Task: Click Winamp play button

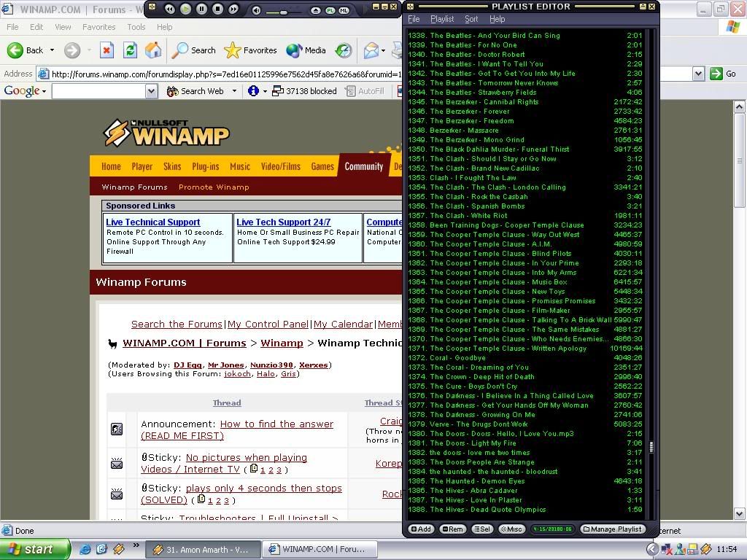Action: point(186,9)
